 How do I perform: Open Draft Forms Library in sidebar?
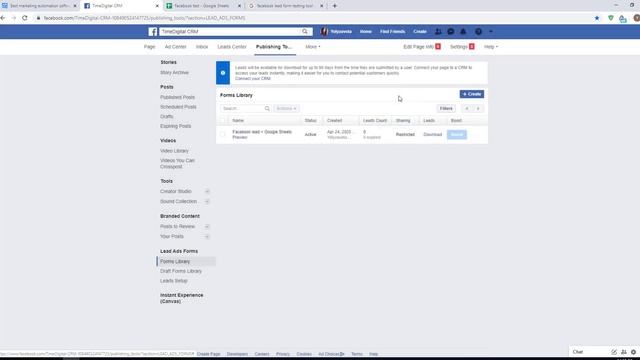[x=181, y=271]
